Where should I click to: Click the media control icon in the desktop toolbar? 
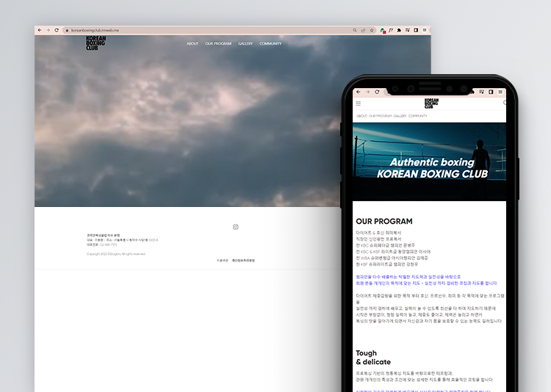[408, 30]
